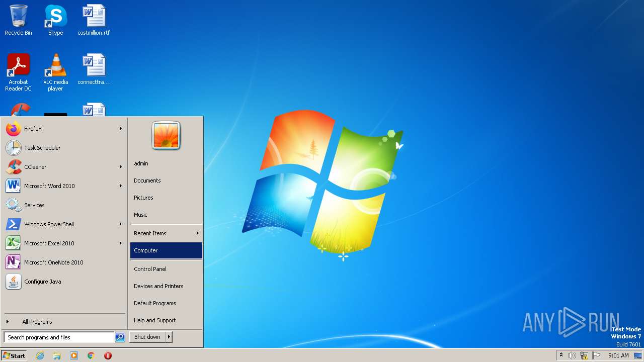Click the Microsoft OneNote 2010 icon
This screenshot has width=644, height=362.
14,262
